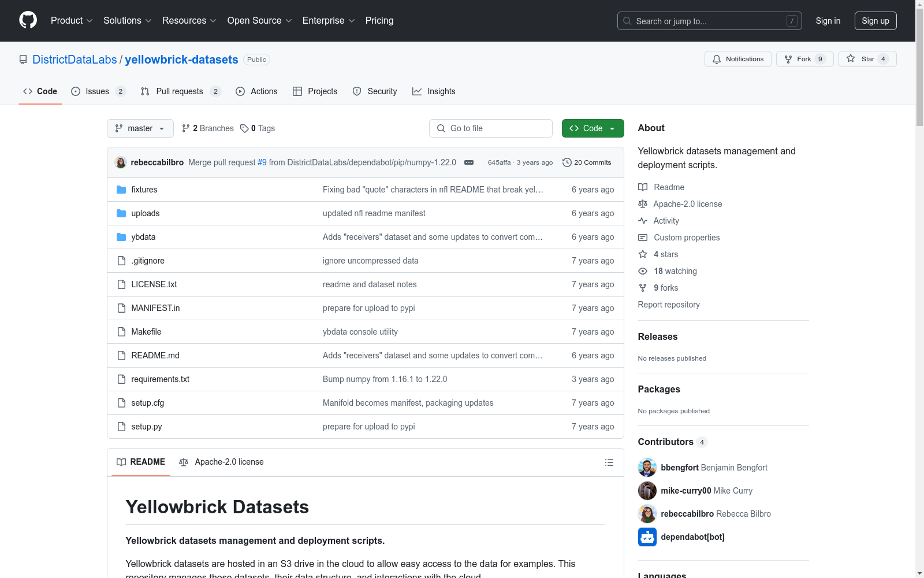The image size is (924, 578).
Task: Click the requirements.txt file icon
Action: pyautogui.click(x=121, y=379)
